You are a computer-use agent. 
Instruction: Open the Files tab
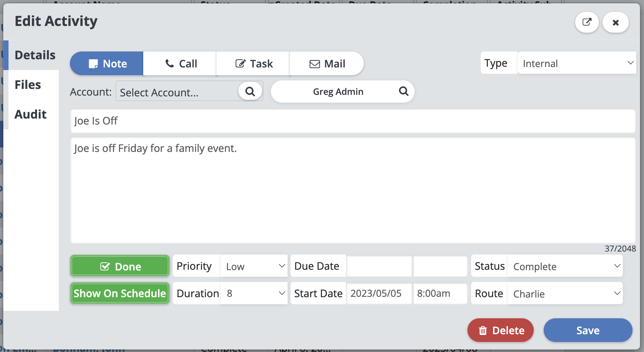[x=28, y=85]
